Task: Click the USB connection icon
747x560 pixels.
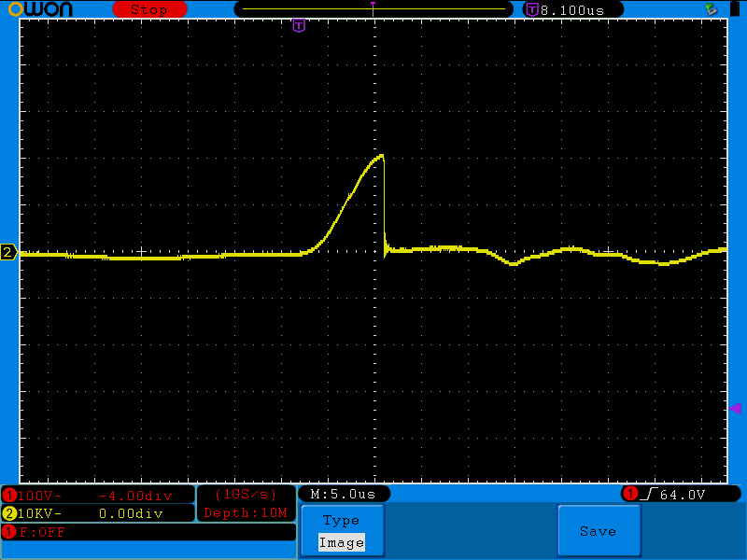Action: (711, 9)
